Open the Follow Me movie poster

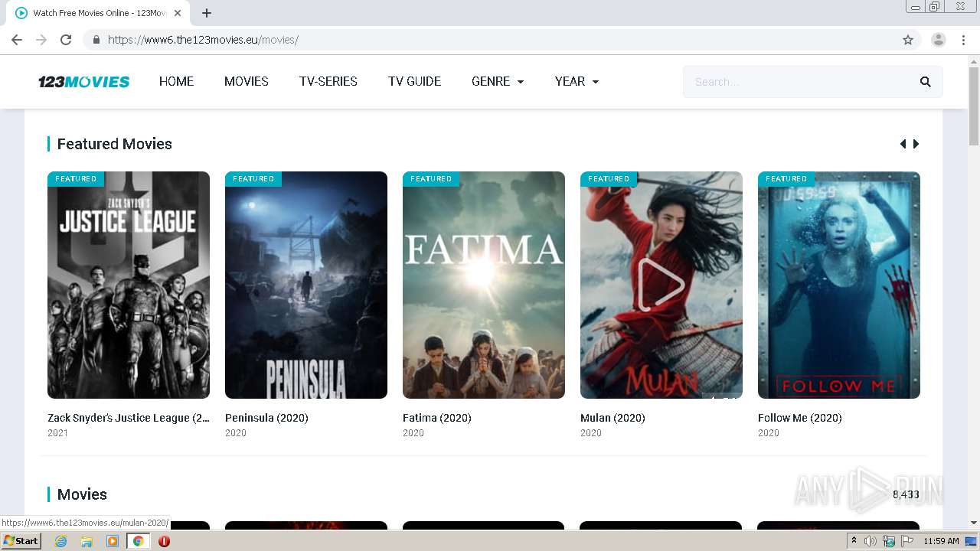[839, 285]
